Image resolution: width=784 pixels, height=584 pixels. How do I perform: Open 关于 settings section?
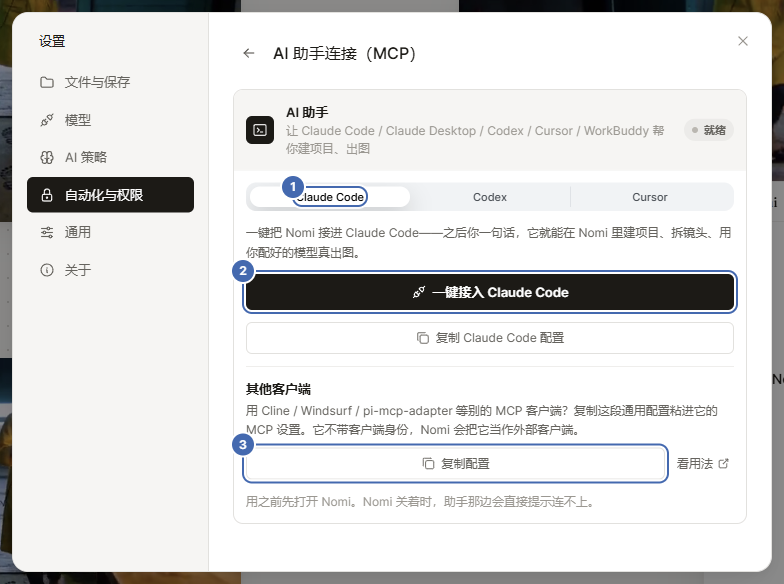coord(110,270)
